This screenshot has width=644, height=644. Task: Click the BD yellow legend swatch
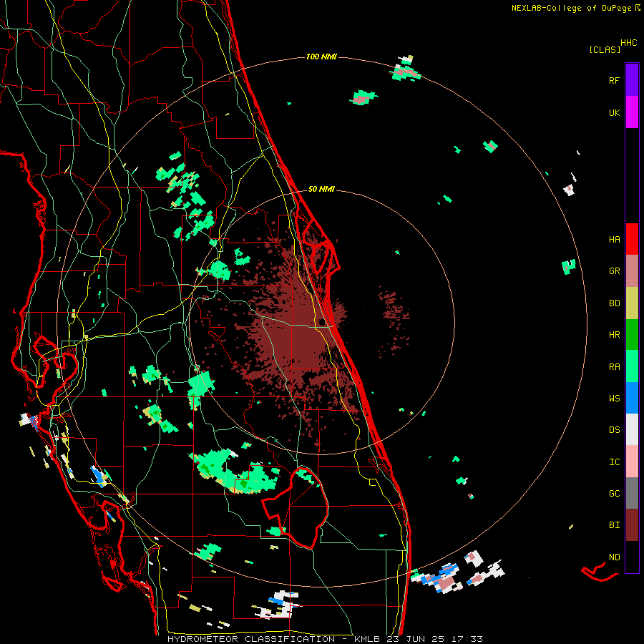(x=632, y=303)
